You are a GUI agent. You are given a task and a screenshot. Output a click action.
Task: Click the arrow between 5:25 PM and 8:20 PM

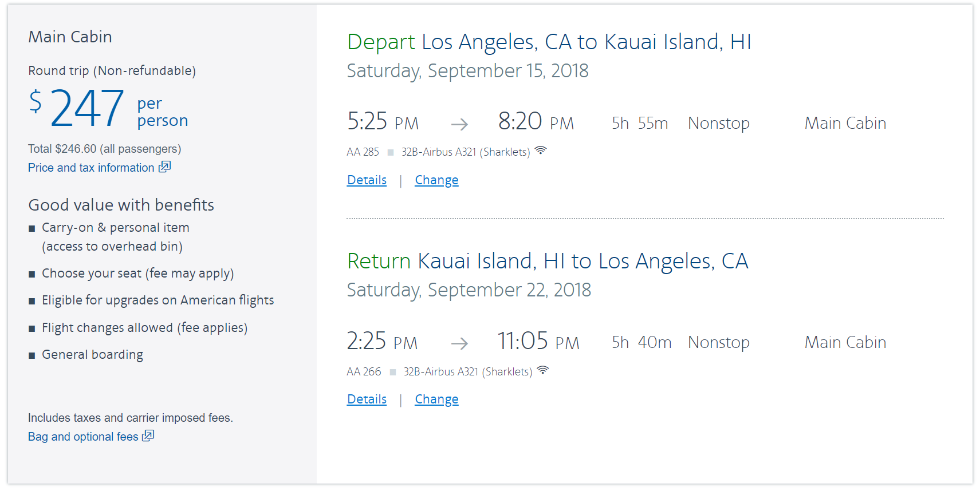[x=459, y=124]
